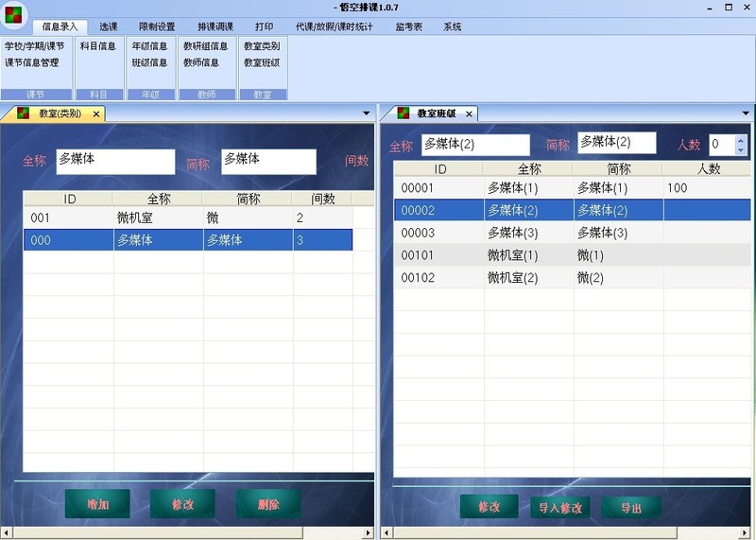The height and width of the screenshot is (540, 756).
Task: Focus the 全称 field showing 多媒体(2)
Action: click(476, 145)
